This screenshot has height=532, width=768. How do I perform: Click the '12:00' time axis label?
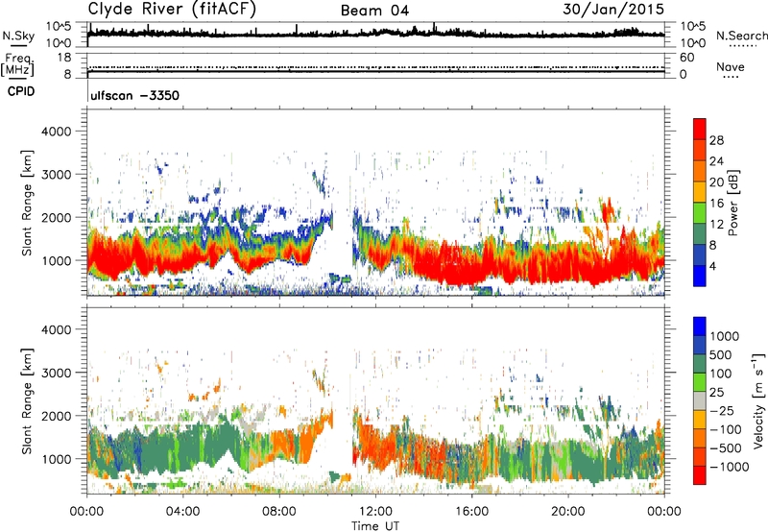point(375,511)
